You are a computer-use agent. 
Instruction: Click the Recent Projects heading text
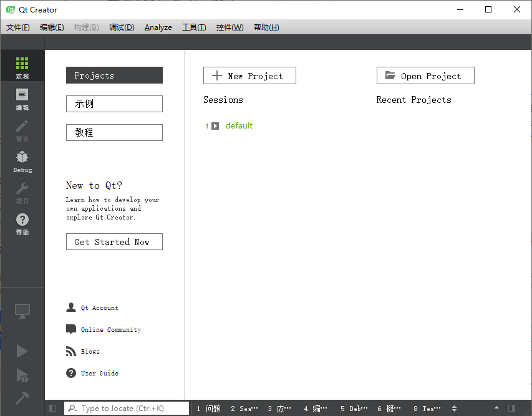[x=414, y=100]
